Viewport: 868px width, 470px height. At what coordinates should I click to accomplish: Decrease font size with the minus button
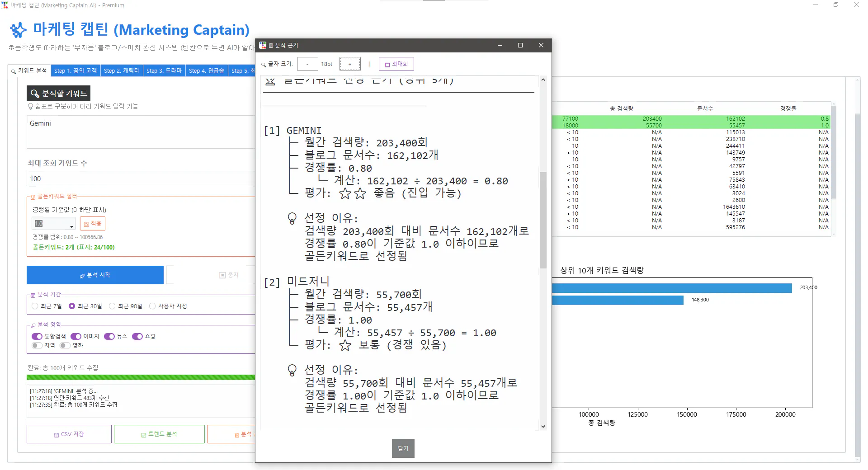(307, 64)
